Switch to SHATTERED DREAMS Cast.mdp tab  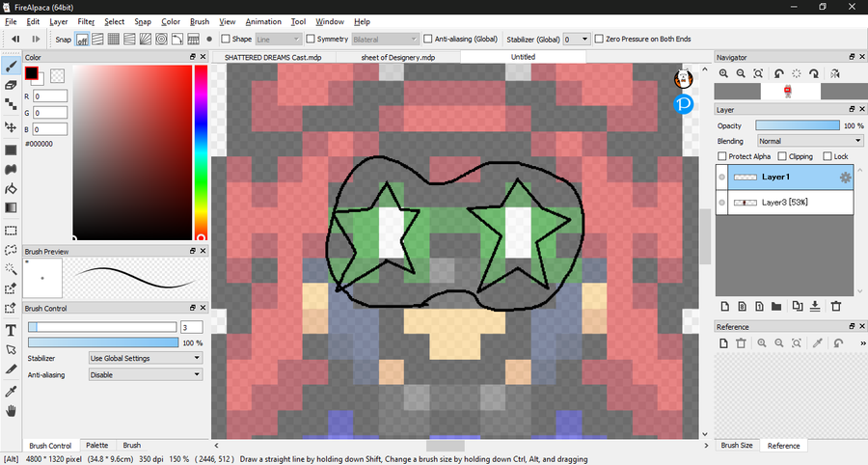(273, 57)
